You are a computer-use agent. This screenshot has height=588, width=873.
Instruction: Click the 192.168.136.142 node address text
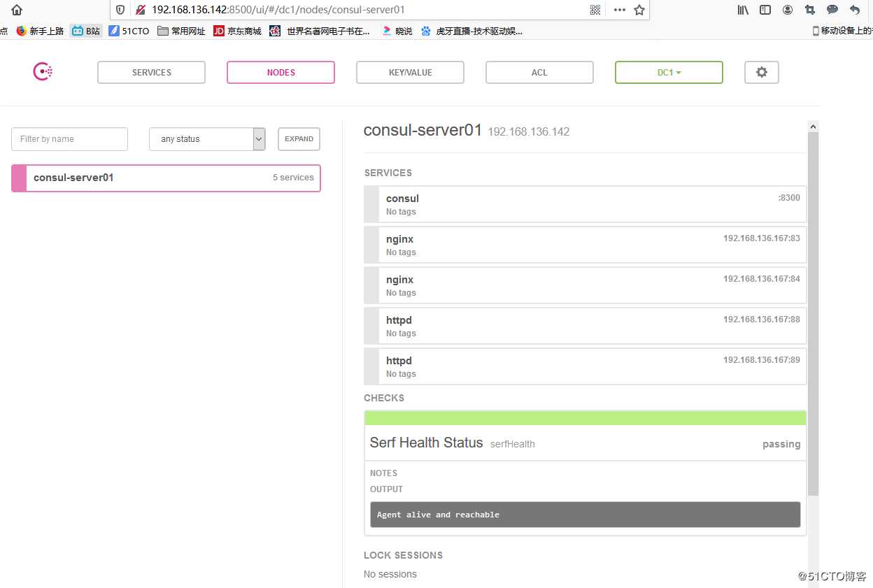coord(529,131)
